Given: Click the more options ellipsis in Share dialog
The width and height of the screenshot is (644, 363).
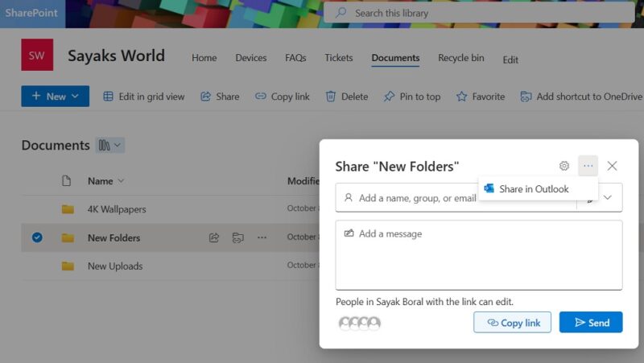Looking at the screenshot, I should click(x=588, y=166).
